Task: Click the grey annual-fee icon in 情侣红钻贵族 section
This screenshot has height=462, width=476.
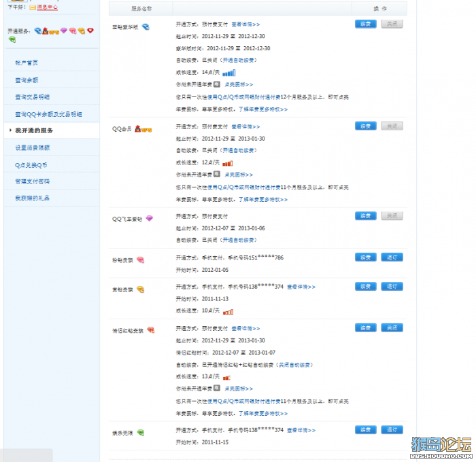Action: click(217, 388)
